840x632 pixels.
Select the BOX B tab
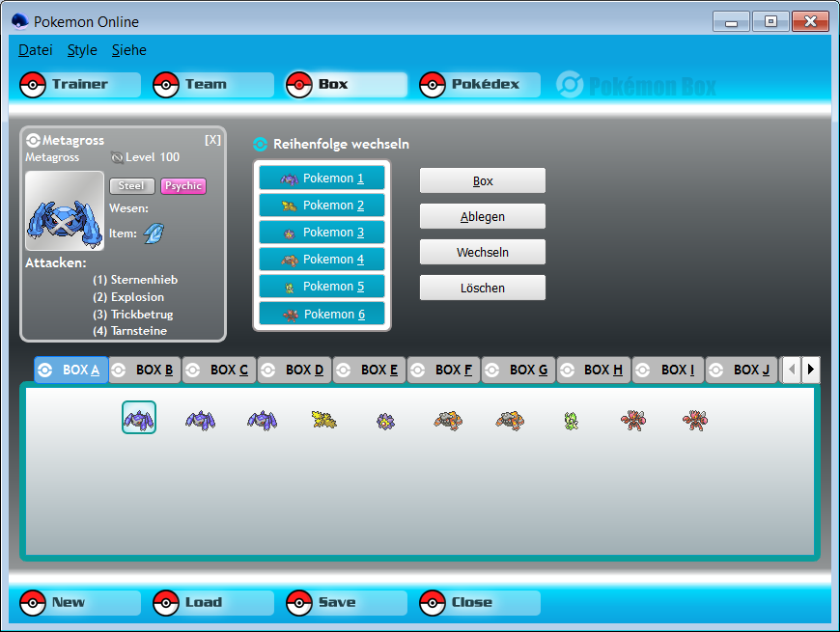point(145,370)
